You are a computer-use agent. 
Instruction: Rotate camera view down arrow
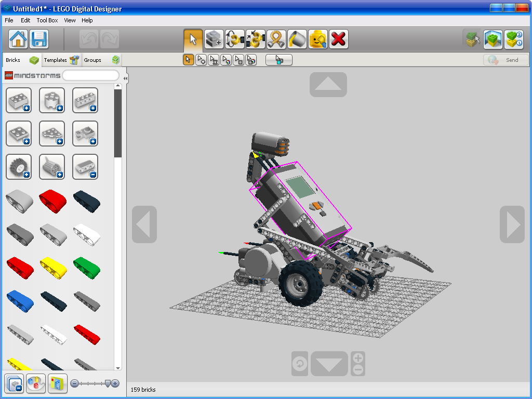(329, 364)
